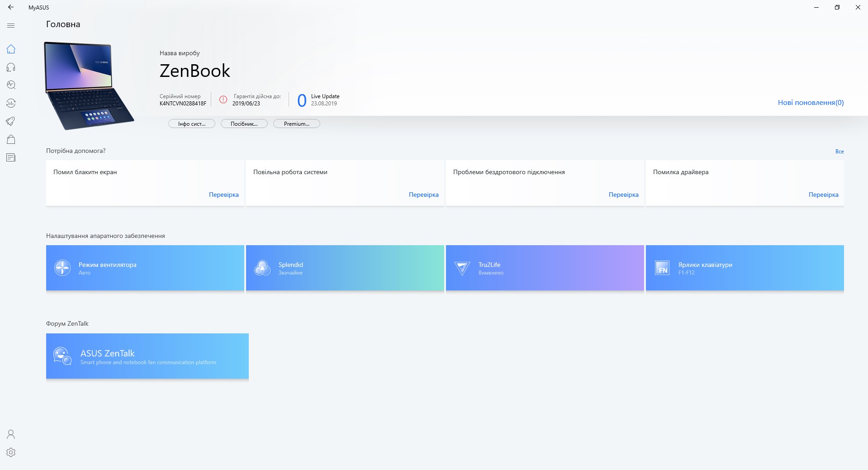Open the Splendid settings tile
This screenshot has width=868, height=470.
tap(345, 268)
